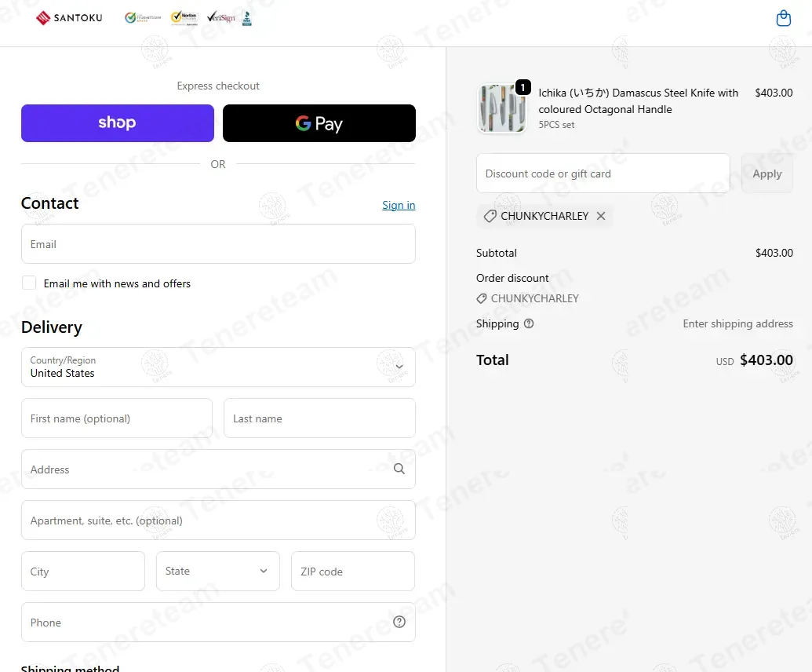Viewport: 812px width, 672px height.
Task: Pay with Shop Pay express button
Action: 118,123
